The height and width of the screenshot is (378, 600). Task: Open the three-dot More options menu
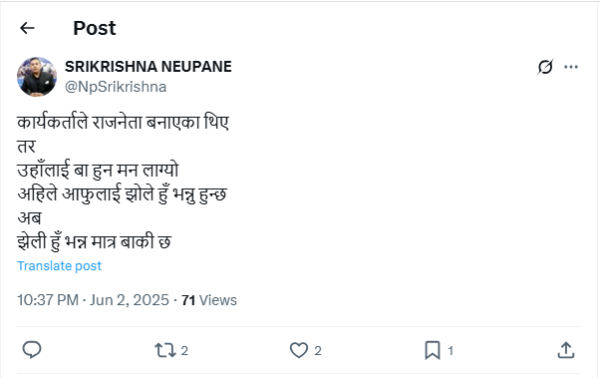(571, 67)
